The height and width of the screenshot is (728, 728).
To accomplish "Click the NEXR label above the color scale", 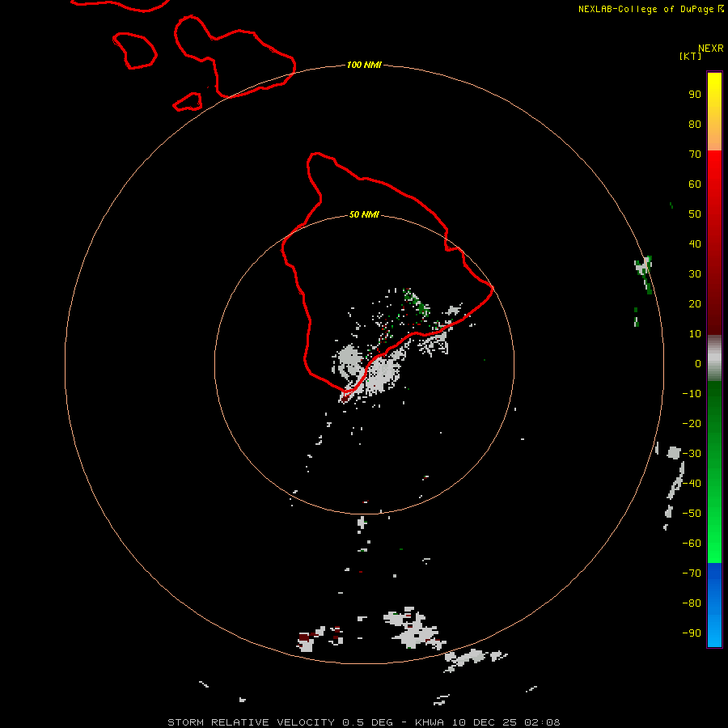I will 711,49.
